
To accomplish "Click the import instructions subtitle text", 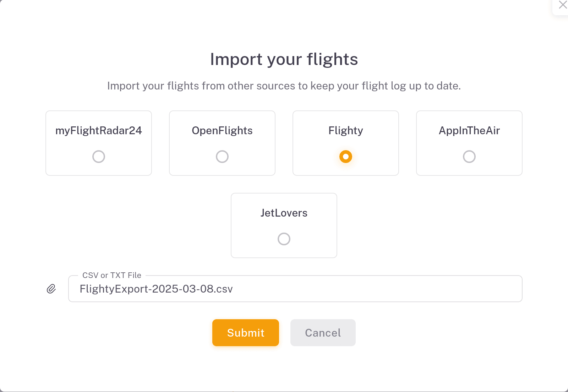I will point(284,86).
